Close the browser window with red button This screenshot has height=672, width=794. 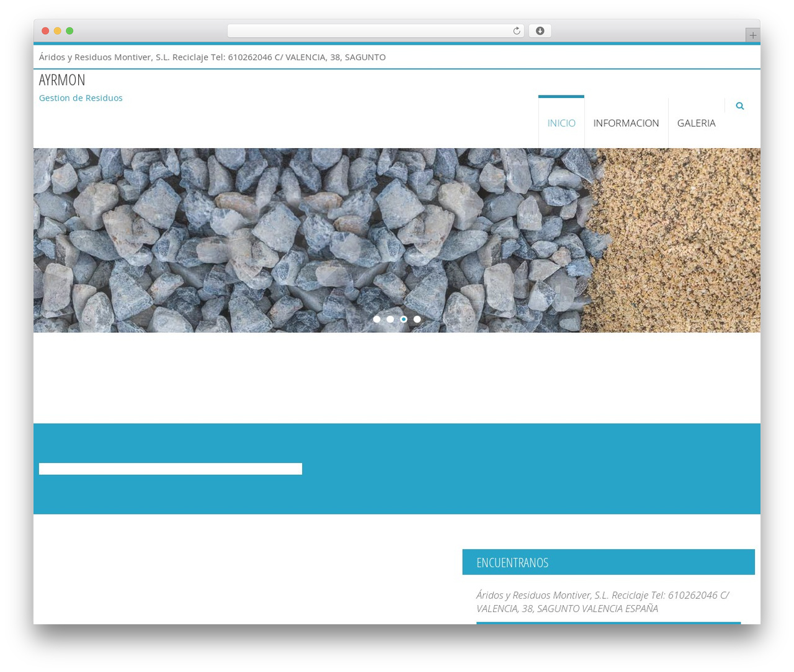45,31
